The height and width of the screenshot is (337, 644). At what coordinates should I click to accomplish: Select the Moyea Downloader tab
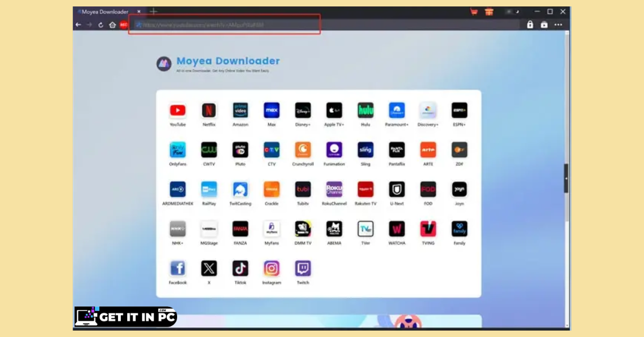(109, 12)
